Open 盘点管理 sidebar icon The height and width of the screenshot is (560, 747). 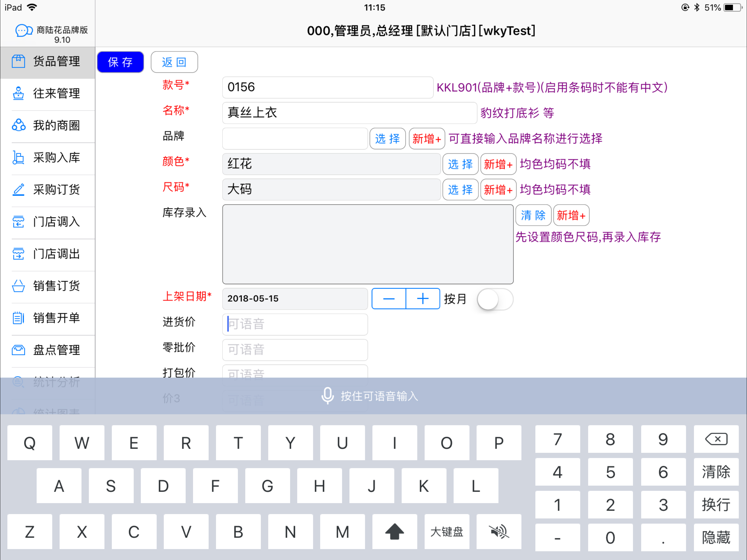pyautogui.click(x=18, y=350)
